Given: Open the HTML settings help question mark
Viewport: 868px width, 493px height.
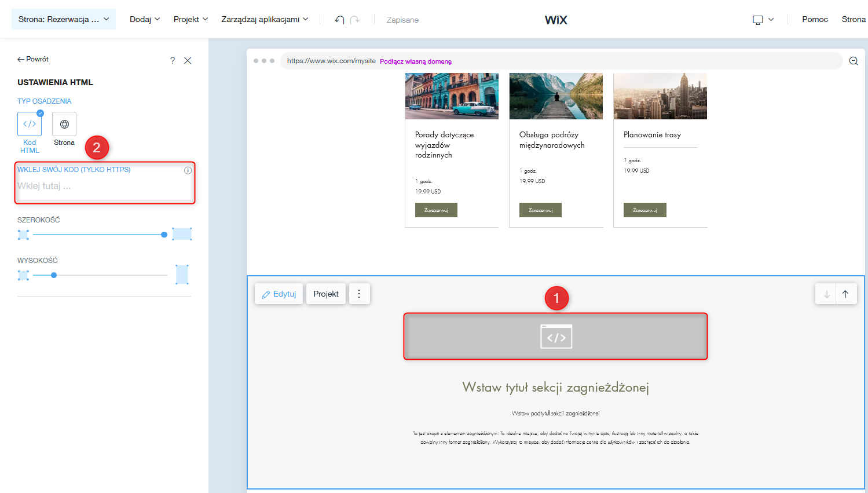Looking at the screenshot, I should coord(173,61).
